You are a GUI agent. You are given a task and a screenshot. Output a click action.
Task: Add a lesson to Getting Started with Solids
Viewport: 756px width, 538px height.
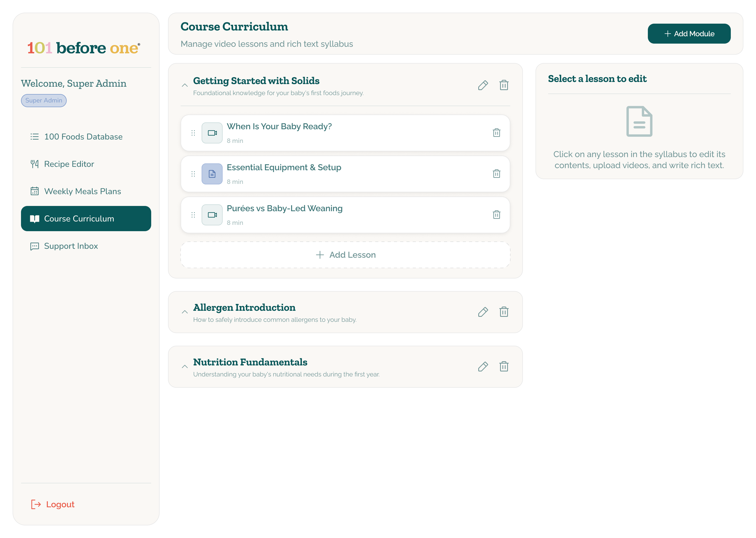coord(345,255)
